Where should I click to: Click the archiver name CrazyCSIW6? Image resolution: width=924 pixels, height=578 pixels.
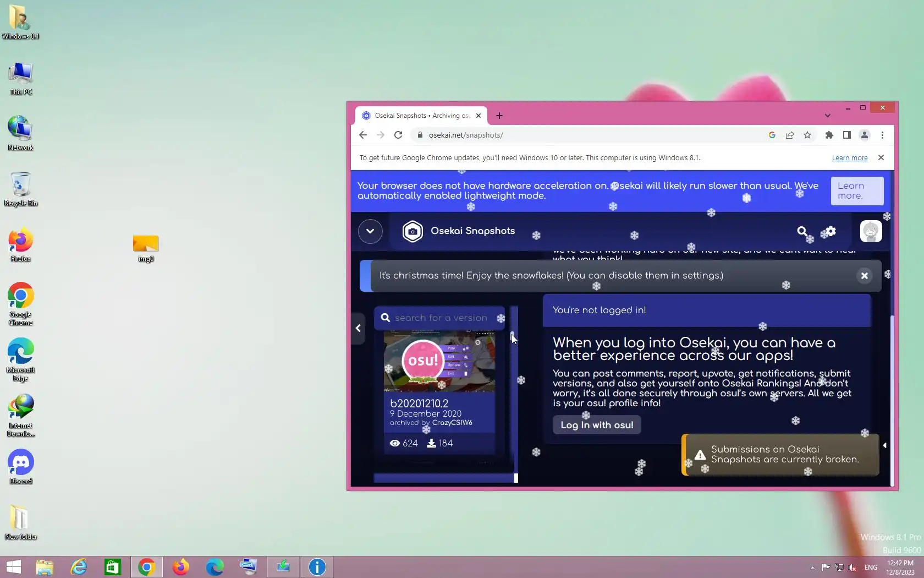tap(452, 423)
